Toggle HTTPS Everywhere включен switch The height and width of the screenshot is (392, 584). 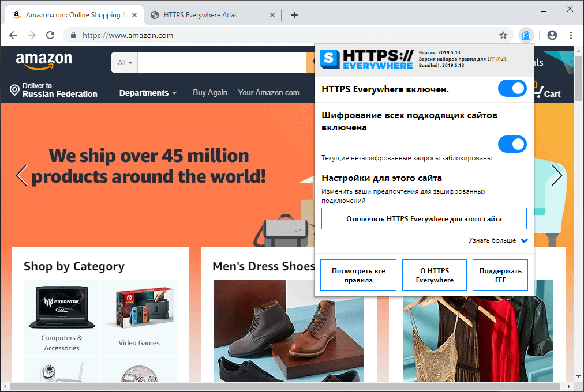click(512, 89)
